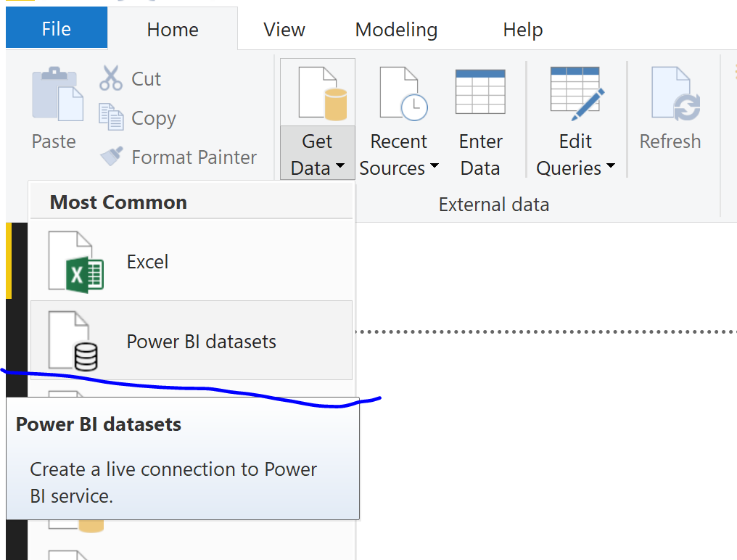The height and width of the screenshot is (560, 737).
Task: Click the Power BI datasets tooltip title
Action: pos(98,424)
